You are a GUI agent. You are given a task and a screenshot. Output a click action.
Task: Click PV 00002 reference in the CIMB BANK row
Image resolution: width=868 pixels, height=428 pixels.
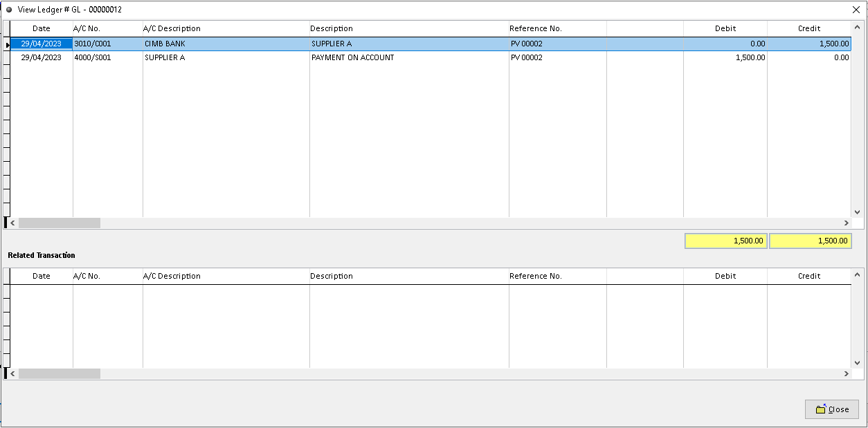[558, 44]
